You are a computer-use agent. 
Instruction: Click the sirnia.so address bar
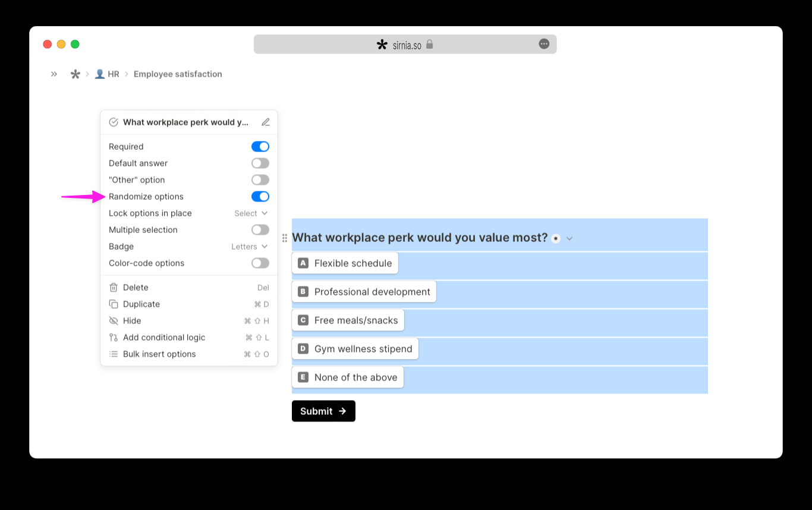point(405,44)
